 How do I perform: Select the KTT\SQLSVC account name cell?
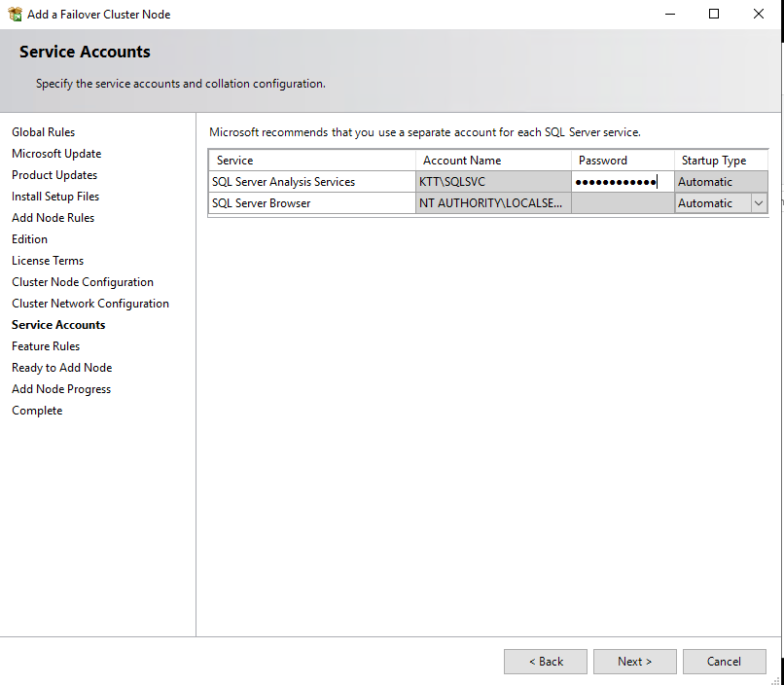pyautogui.click(x=493, y=182)
